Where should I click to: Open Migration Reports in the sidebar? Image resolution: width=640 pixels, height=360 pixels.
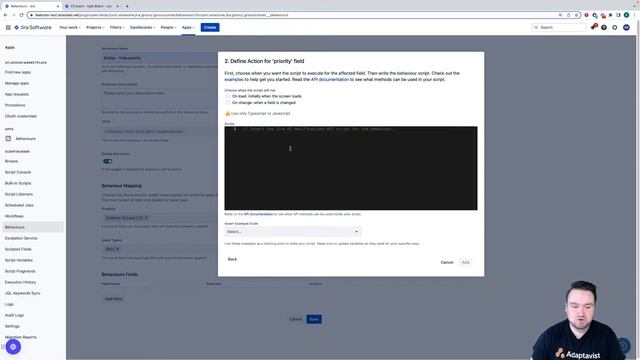(x=21, y=337)
